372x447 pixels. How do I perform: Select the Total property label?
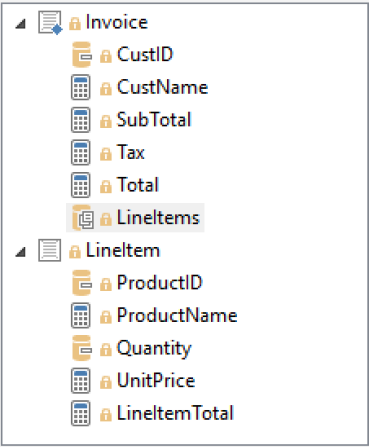point(138,185)
